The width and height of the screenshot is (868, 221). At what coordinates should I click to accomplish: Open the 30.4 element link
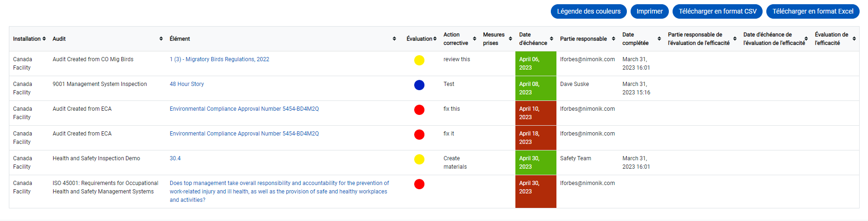click(x=175, y=158)
